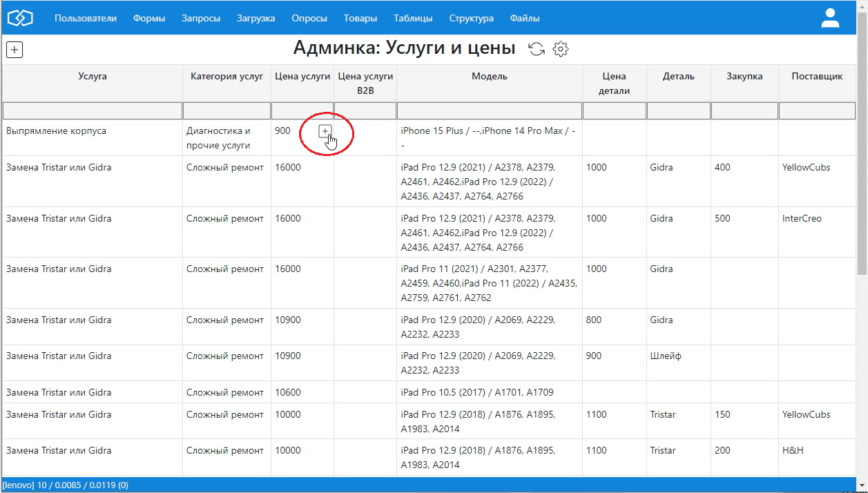Focus the Деталь filter field
This screenshot has height=493, width=868.
pos(679,110)
